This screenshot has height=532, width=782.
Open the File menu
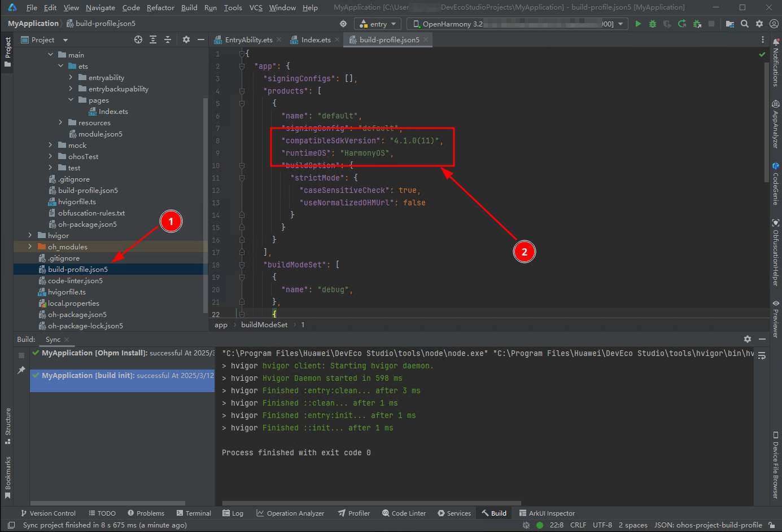pyautogui.click(x=32, y=8)
